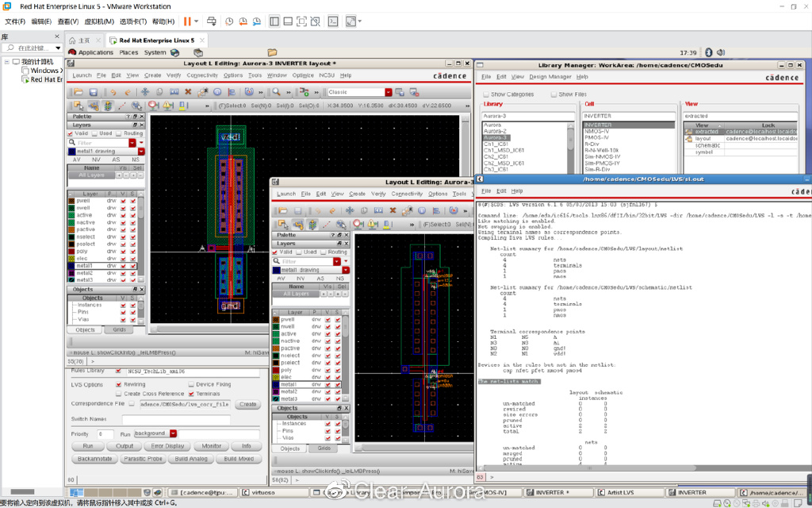This screenshot has height=508, width=812.
Task: Open the Run background mode dropdown
Action: 172,434
